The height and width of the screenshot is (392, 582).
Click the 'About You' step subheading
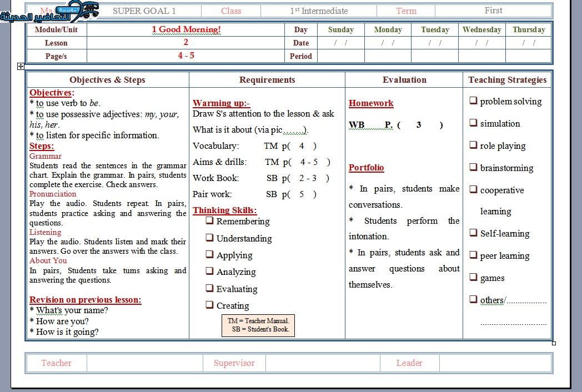[x=48, y=260]
